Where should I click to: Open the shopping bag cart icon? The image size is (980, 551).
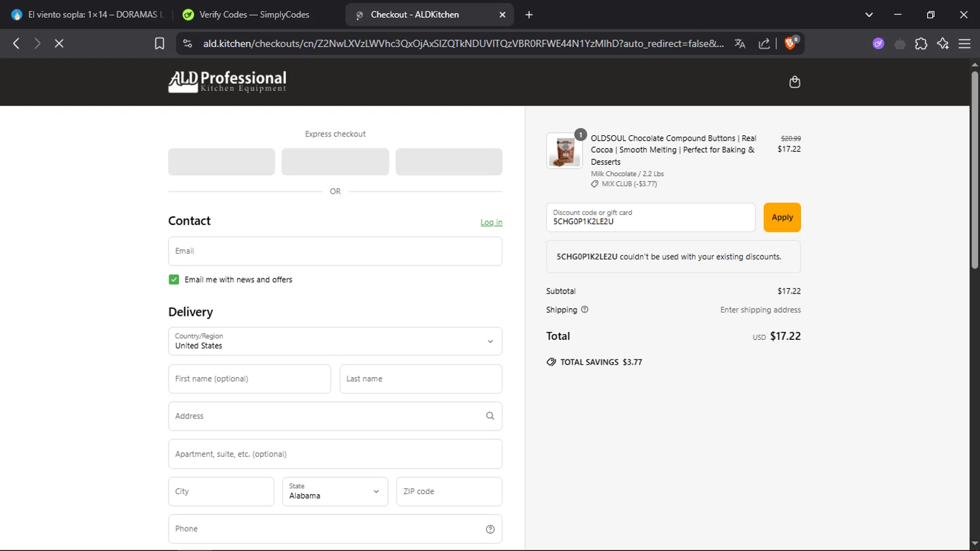pos(794,82)
